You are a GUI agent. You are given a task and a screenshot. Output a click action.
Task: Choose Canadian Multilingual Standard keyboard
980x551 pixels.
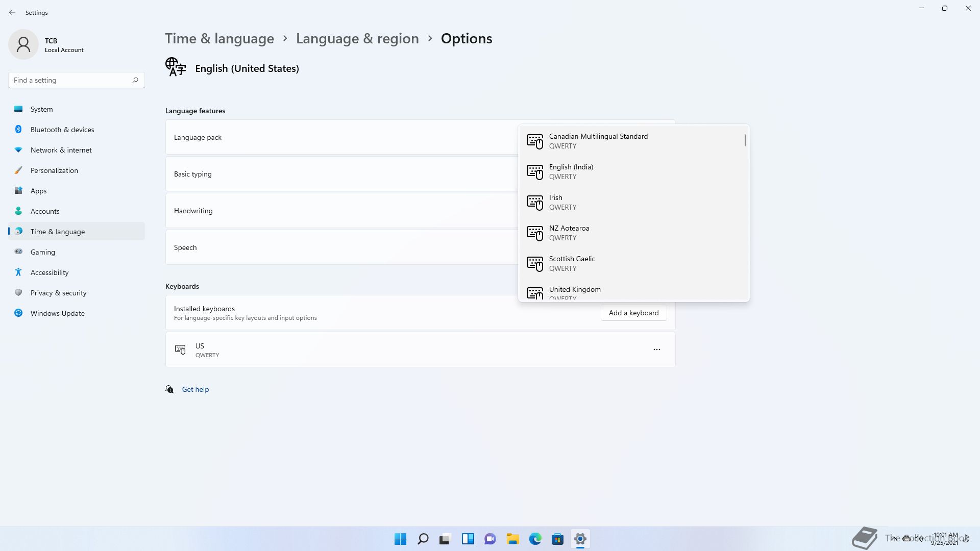598,141
